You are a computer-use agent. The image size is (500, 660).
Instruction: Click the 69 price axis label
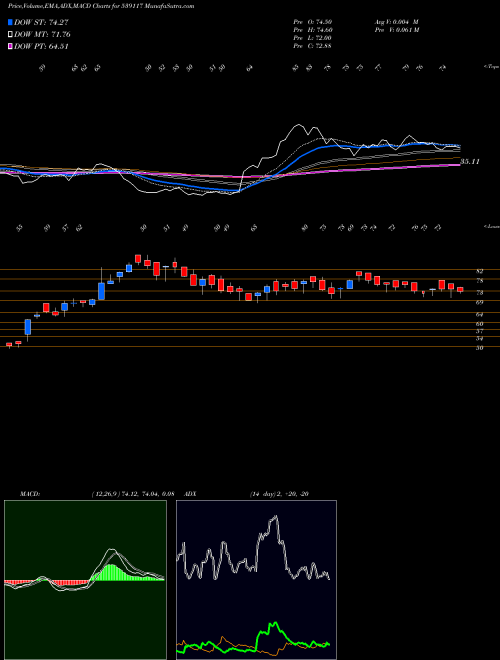pyautogui.click(x=479, y=302)
